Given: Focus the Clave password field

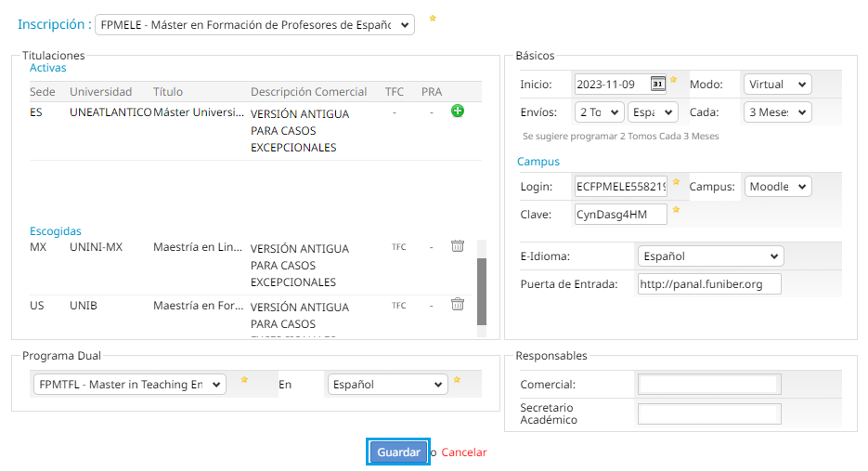Looking at the screenshot, I should coord(620,215).
